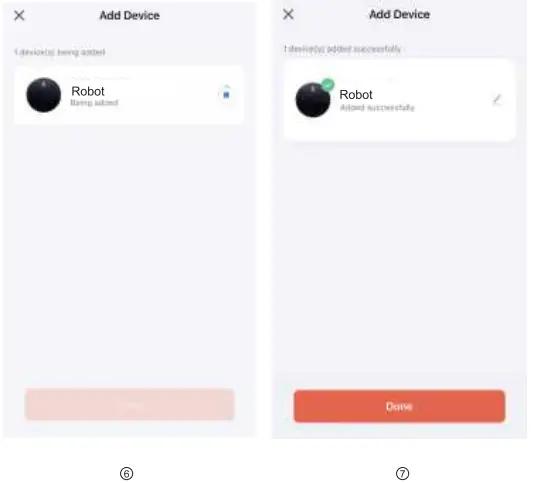Tap the Robot name in the success card
Viewport: 536px width, 483px height.
(x=356, y=95)
